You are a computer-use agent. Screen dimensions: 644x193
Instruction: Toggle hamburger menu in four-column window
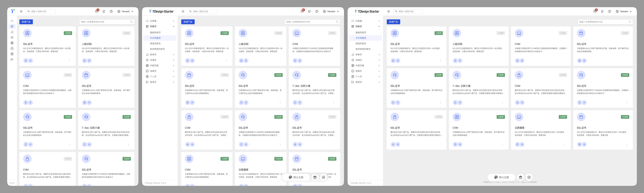388,12
